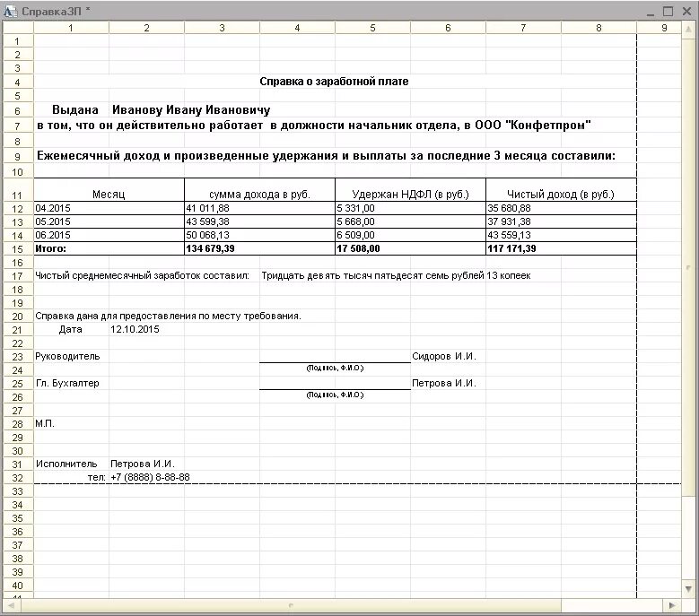The height and width of the screenshot is (616, 699).
Task: Click the "Ежемесячный доход" heading line
Action: tap(326, 156)
